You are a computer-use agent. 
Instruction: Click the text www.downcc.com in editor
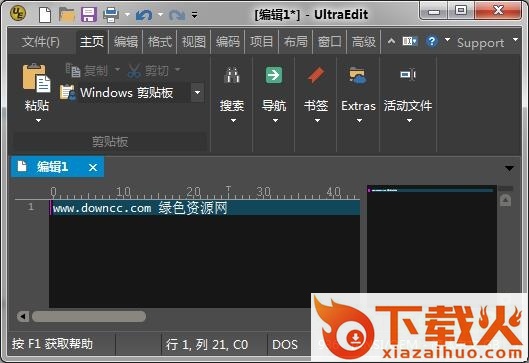(102, 208)
